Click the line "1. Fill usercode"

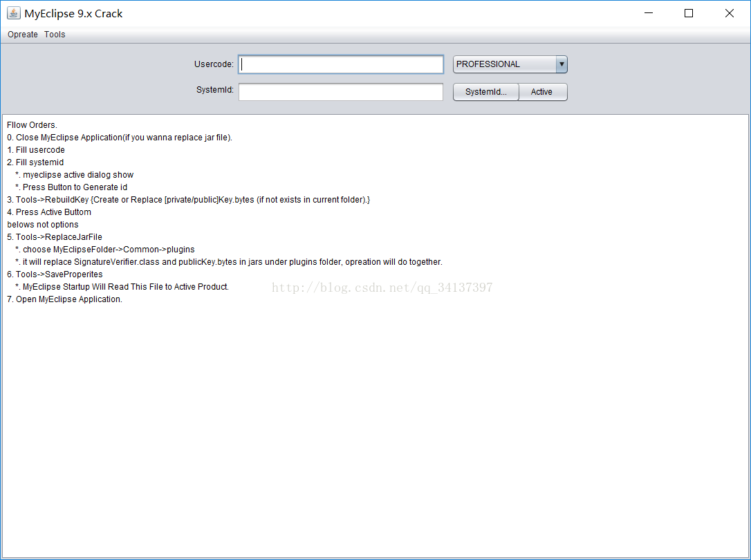36,150
